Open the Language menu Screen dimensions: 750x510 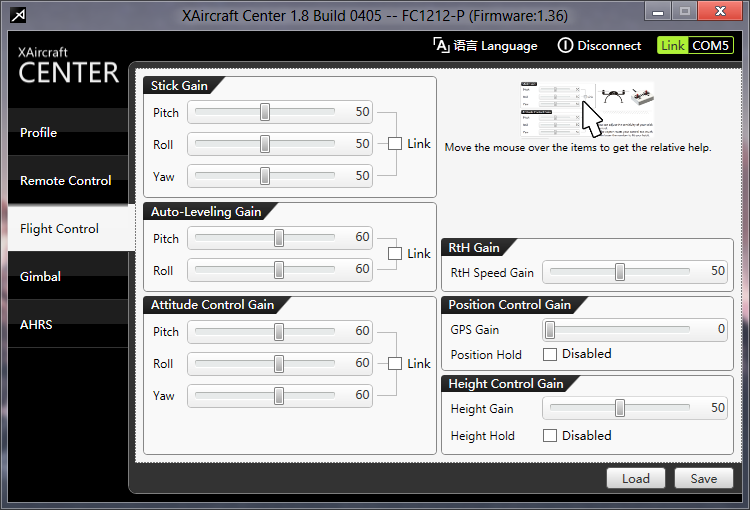coord(485,45)
